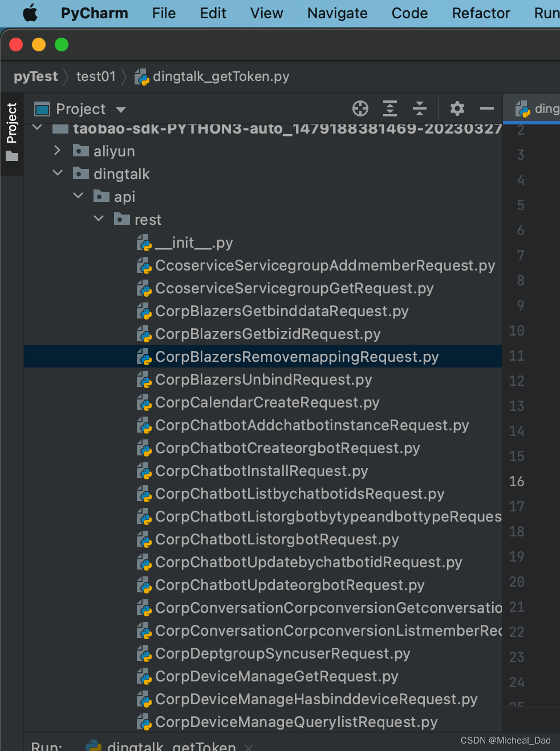
Task: Select the dingtalk folder icon
Action: (x=81, y=173)
